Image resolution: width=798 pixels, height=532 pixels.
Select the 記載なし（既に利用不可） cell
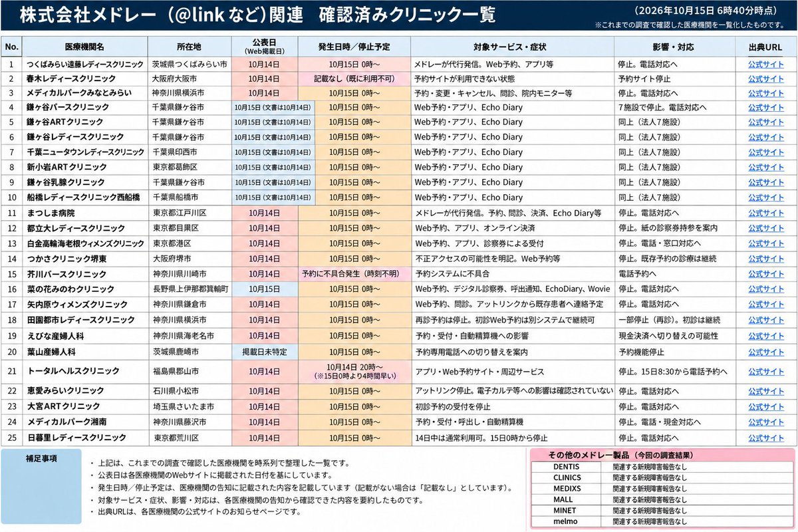(x=354, y=78)
